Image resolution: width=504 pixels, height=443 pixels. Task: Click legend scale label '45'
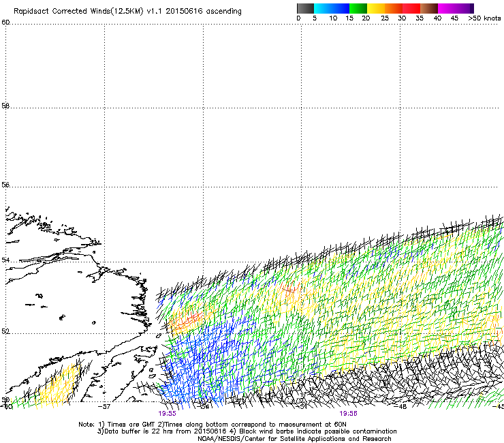pos(454,18)
